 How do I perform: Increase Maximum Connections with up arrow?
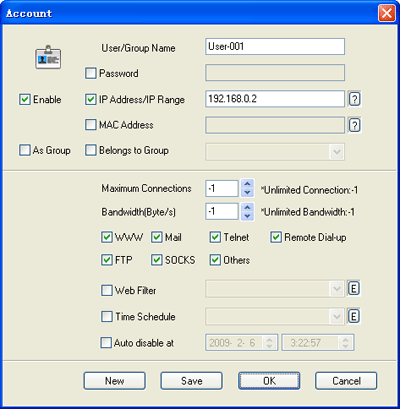coord(247,184)
